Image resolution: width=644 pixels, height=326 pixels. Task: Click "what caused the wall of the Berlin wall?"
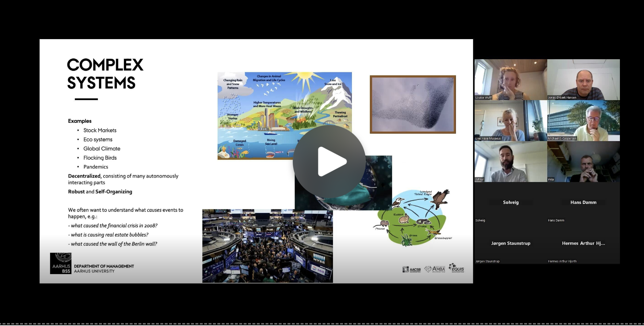point(112,244)
